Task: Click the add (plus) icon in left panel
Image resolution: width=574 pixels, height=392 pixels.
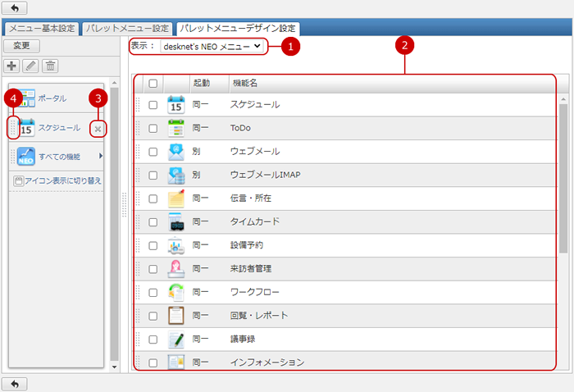Action: tap(12, 66)
